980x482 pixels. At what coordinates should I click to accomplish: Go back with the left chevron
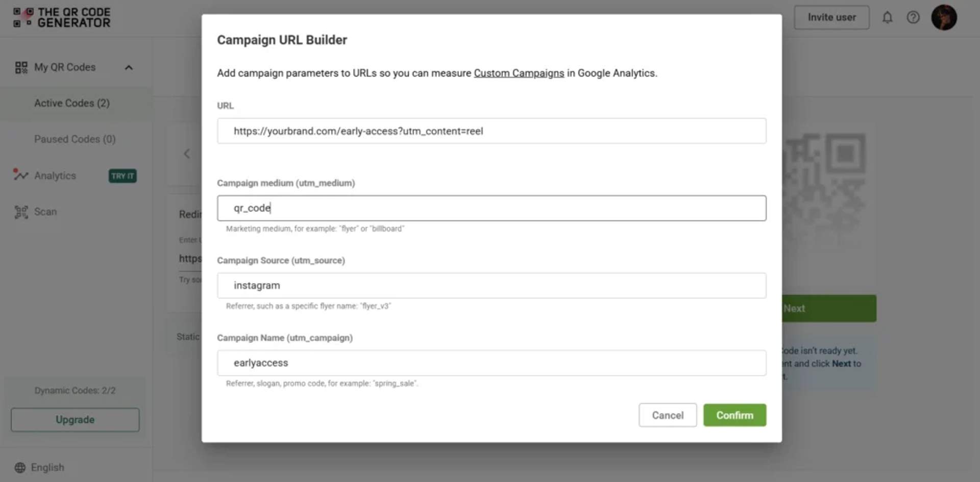click(x=187, y=154)
